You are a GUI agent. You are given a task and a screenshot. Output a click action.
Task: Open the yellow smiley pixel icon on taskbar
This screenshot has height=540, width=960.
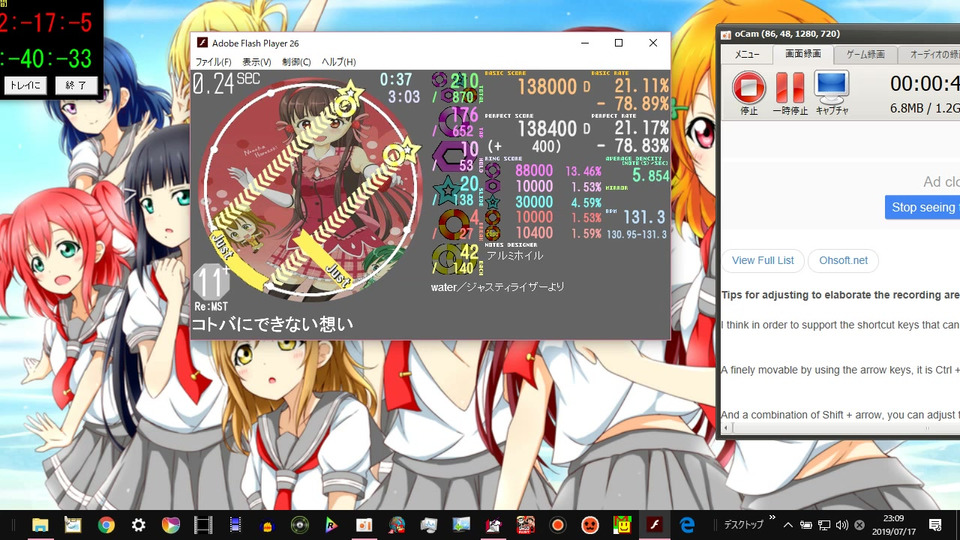tap(622, 525)
